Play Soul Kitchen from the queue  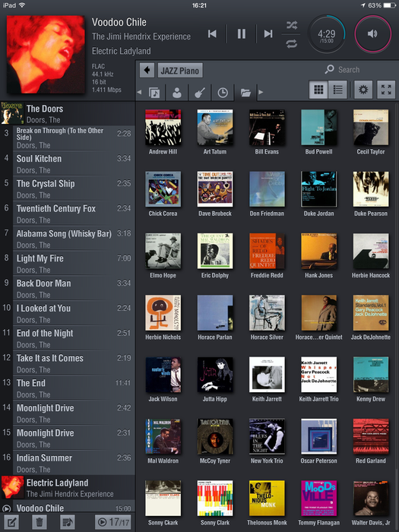(68, 163)
